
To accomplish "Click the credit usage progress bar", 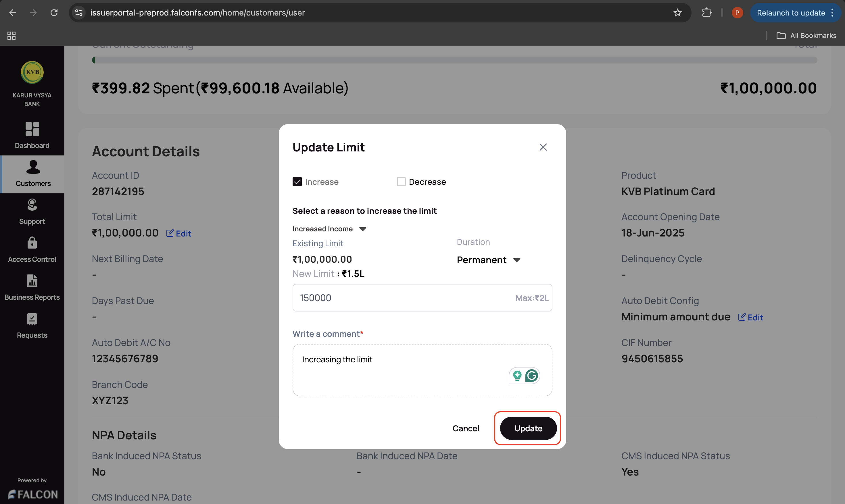I will click(x=454, y=60).
